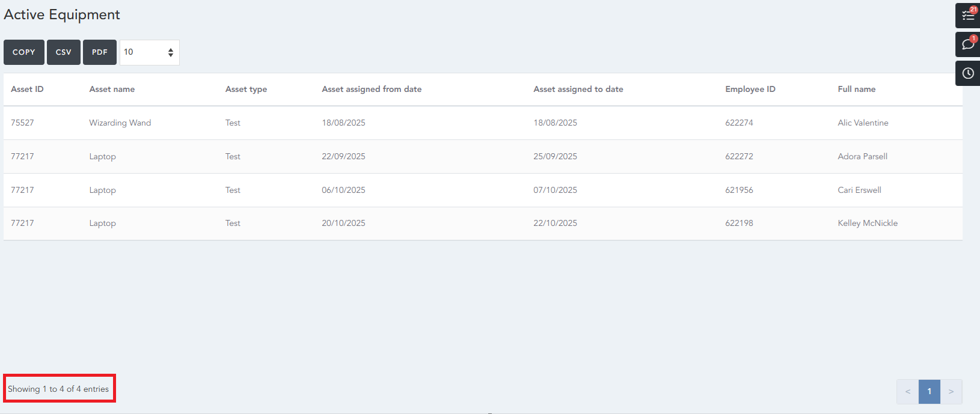Export table as PDF
The width and height of the screenshot is (980, 414).
[100, 52]
